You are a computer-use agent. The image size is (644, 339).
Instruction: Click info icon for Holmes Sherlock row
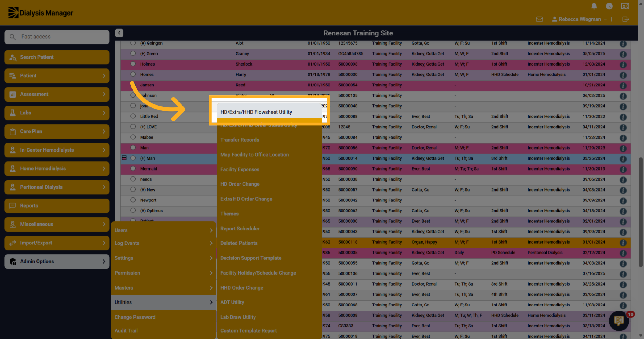(623, 64)
